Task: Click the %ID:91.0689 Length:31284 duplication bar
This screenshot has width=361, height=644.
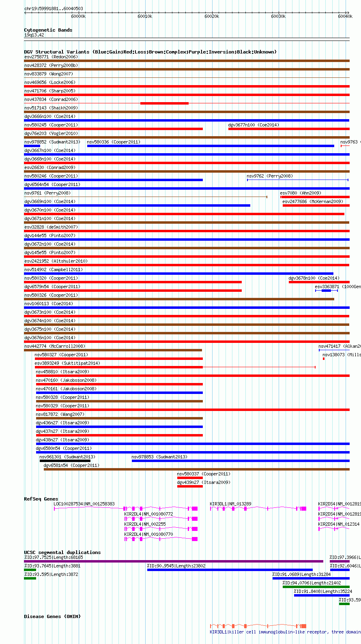Action: (311, 578)
